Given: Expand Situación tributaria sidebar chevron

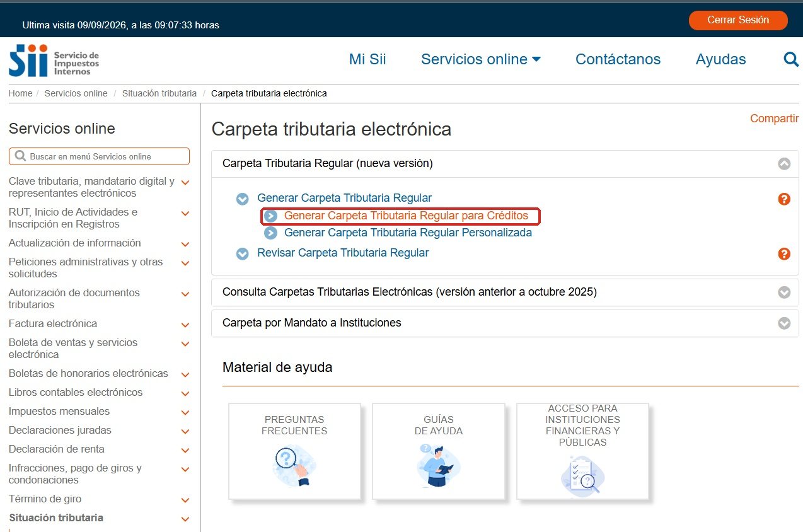Looking at the screenshot, I should pos(185,519).
